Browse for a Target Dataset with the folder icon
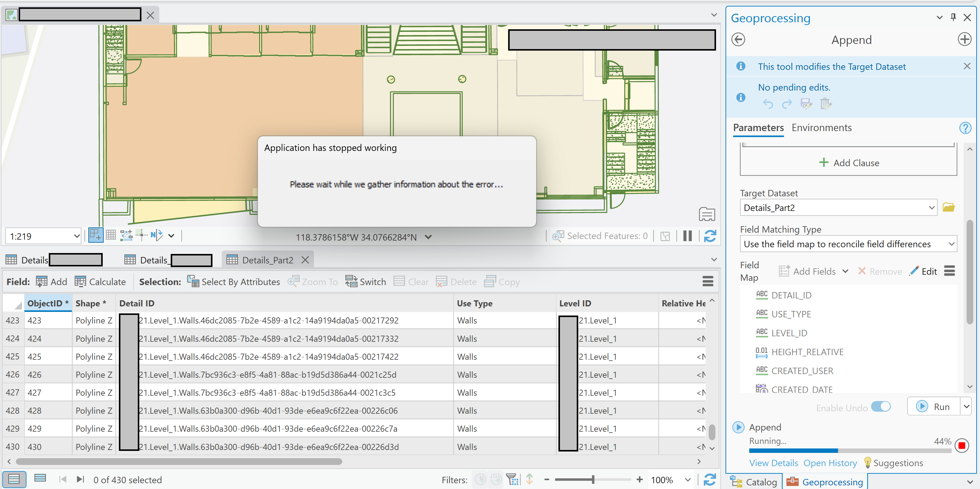The height and width of the screenshot is (489, 980). point(949,207)
